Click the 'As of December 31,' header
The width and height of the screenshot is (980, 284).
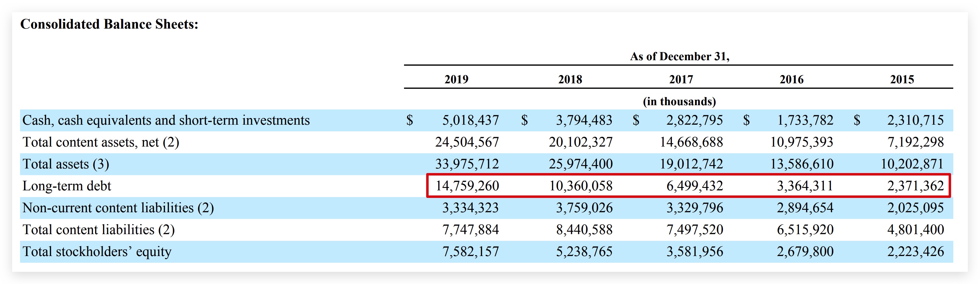(x=680, y=56)
